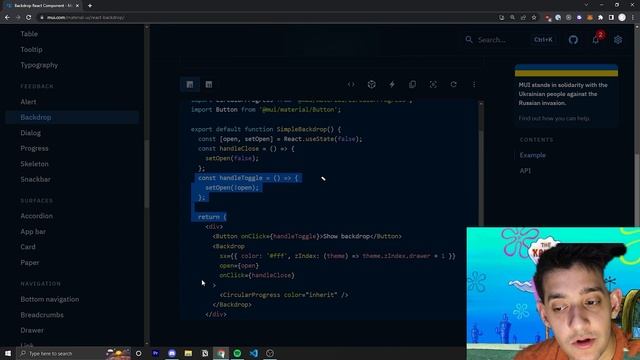Screen dimensions: 640x360
Task: Focus the Search… field in the header
Action: (510, 40)
